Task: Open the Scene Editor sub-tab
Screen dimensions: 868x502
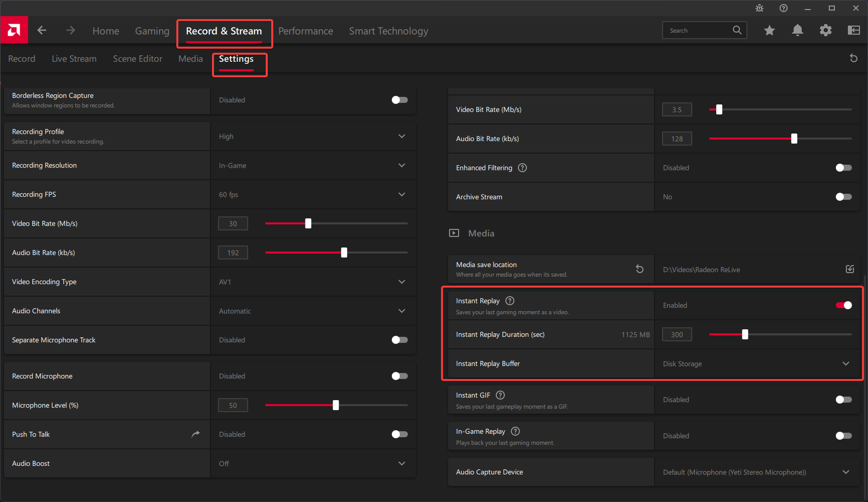Action: pyautogui.click(x=138, y=59)
